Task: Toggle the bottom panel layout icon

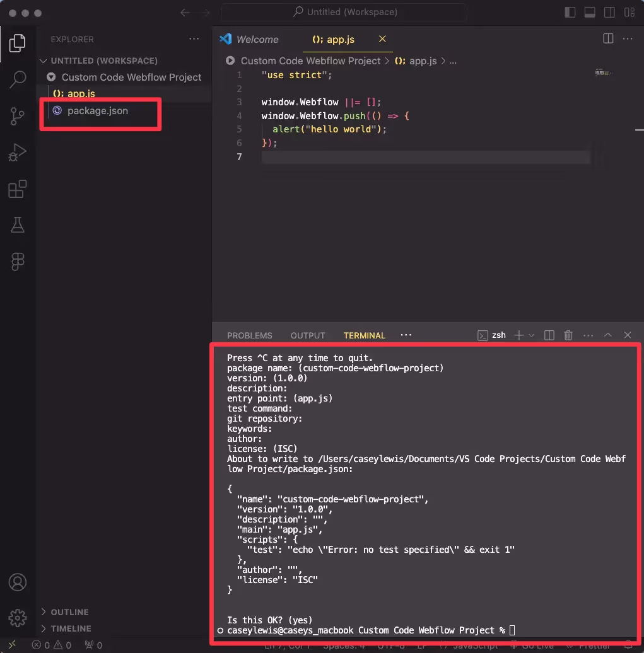Action: point(589,13)
